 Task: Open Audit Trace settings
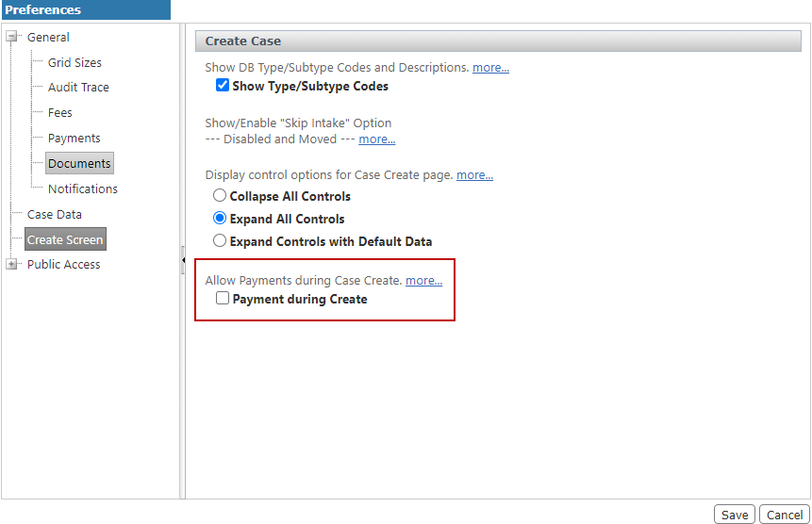(x=78, y=87)
